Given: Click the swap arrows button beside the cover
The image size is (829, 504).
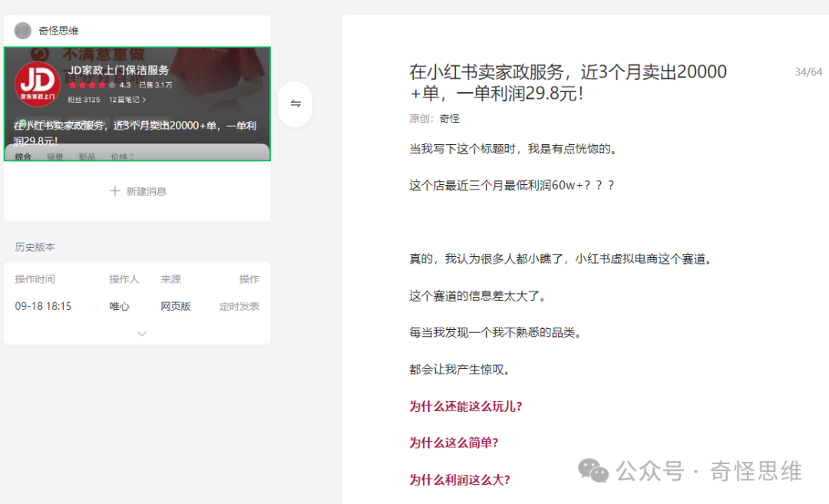Looking at the screenshot, I should click(x=296, y=104).
